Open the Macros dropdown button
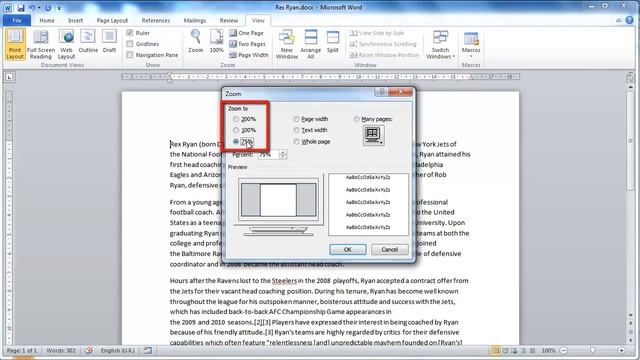Image resolution: width=640 pixels, height=360 pixels. pyautogui.click(x=471, y=44)
